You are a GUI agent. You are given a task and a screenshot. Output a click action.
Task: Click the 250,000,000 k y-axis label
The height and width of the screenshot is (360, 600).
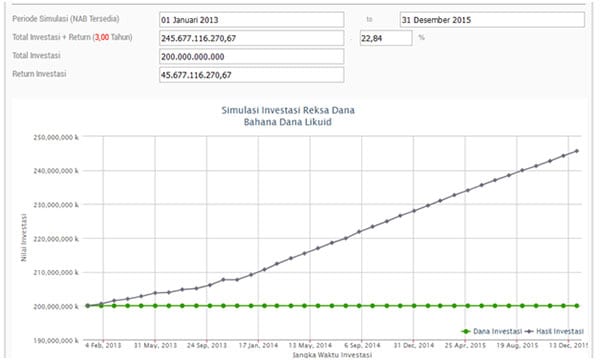coord(56,137)
